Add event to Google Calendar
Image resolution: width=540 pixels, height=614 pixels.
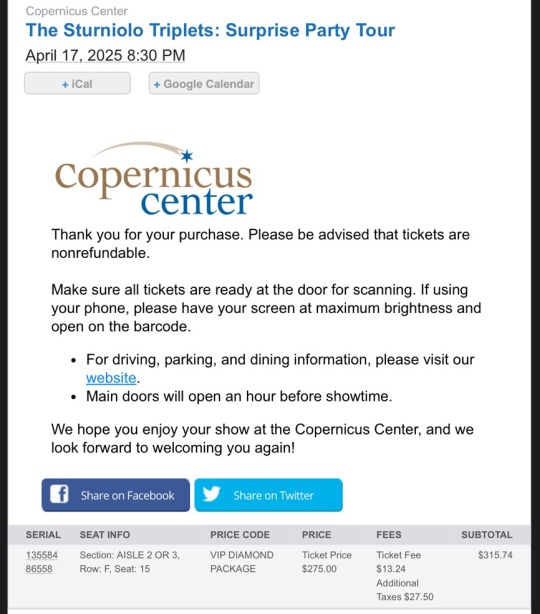(x=204, y=83)
